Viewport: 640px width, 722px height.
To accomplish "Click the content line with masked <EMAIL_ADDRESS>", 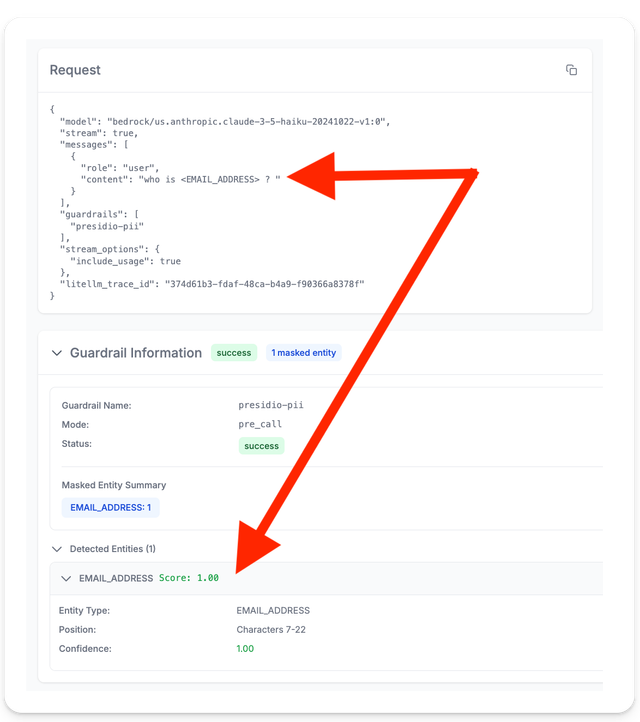I will (x=180, y=179).
